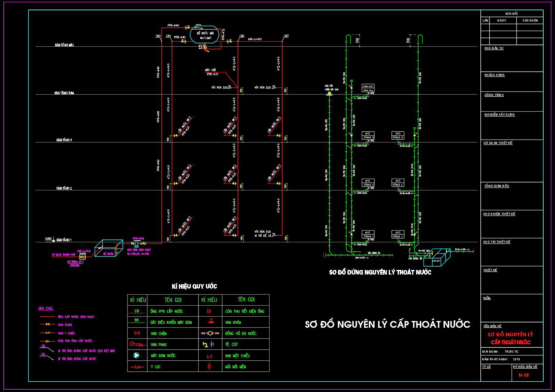Select the Quả Cầu Chắn Rác roof strainer

point(329,93)
